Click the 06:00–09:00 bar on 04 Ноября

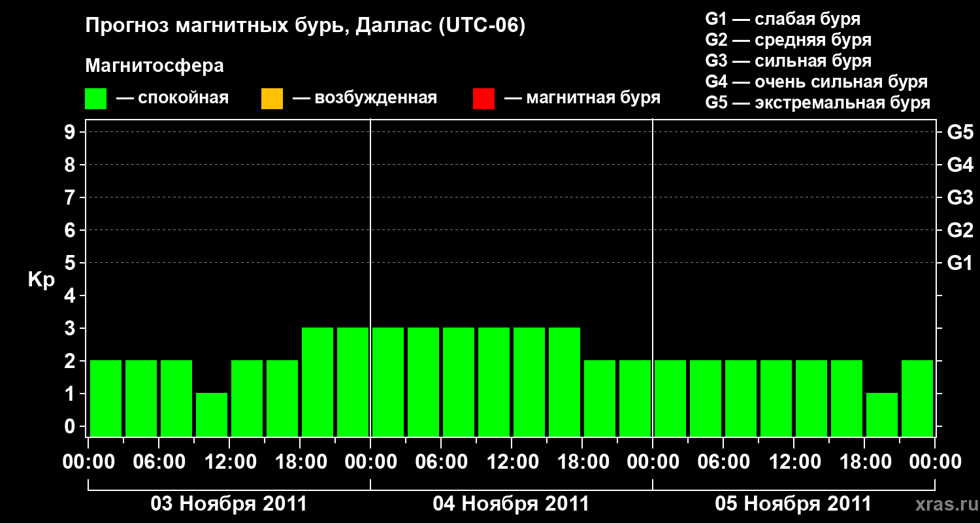[459, 382]
